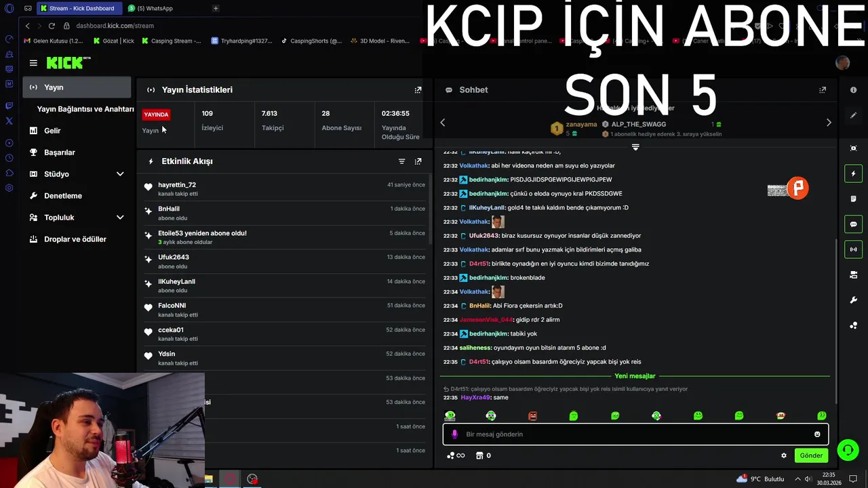Click the pencil edit icon in right sidebar

(853, 115)
